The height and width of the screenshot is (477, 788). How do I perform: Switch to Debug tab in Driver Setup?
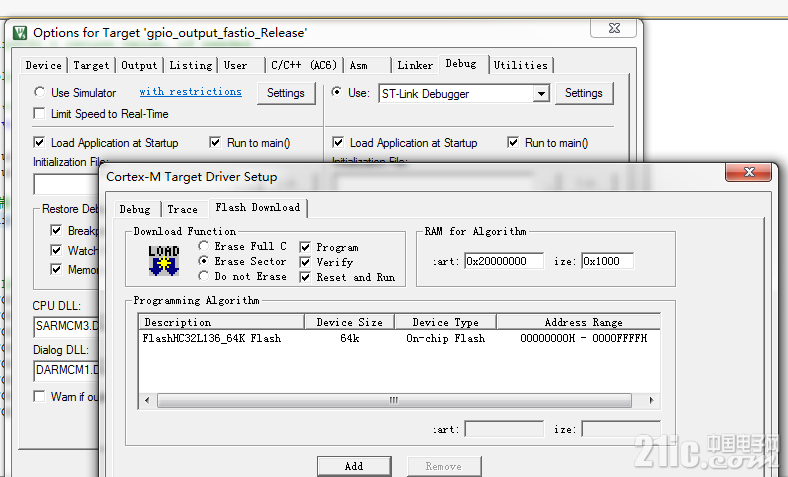pyautogui.click(x=135, y=209)
